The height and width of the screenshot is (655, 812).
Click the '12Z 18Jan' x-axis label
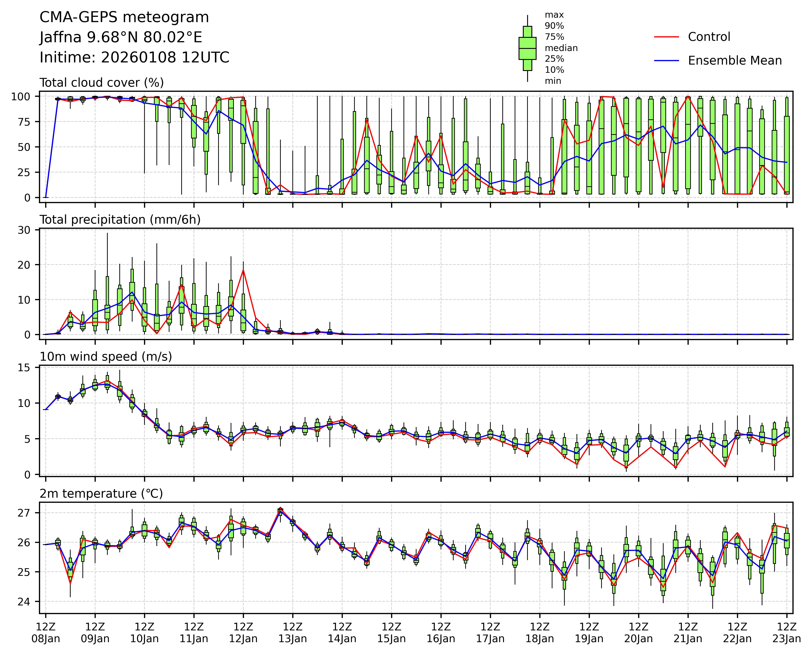pos(540,633)
